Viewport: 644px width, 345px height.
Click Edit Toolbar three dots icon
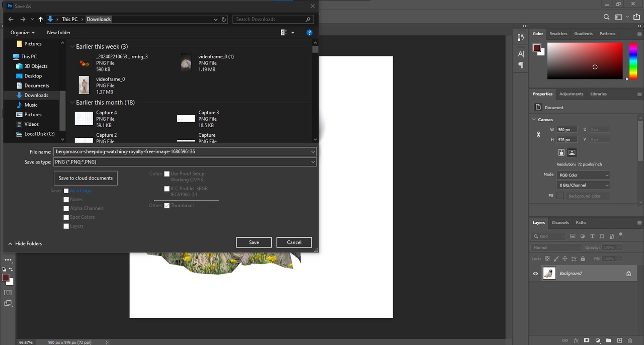(x=8, y=260)
